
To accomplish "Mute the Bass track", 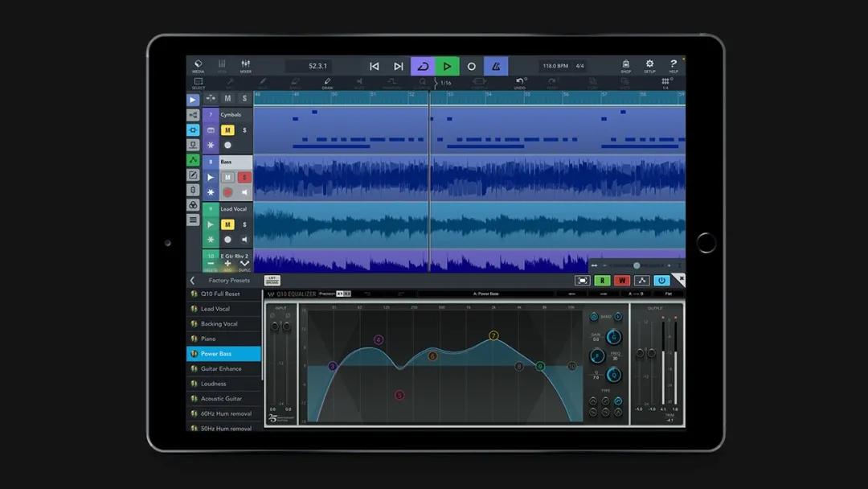I will coord(227,177).
